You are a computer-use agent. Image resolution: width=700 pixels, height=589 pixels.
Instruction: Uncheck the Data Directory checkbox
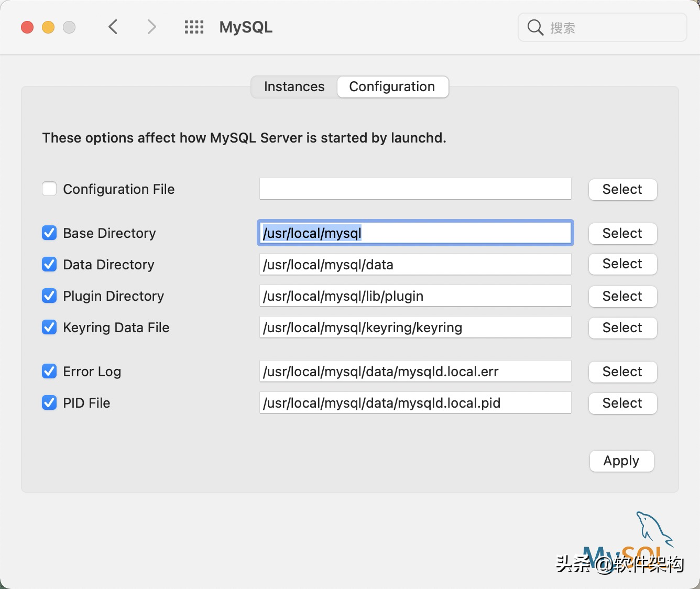point(49,264)
